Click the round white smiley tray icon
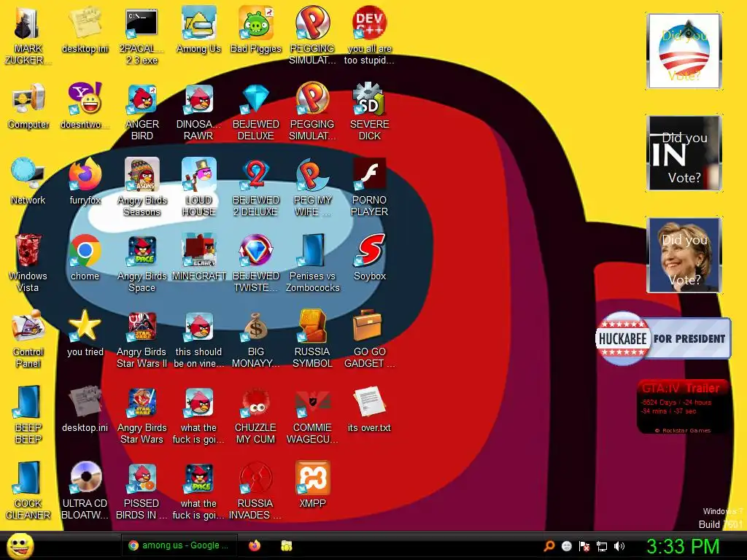The width and height of the screenshot is (747, 560). pos(566,545)
